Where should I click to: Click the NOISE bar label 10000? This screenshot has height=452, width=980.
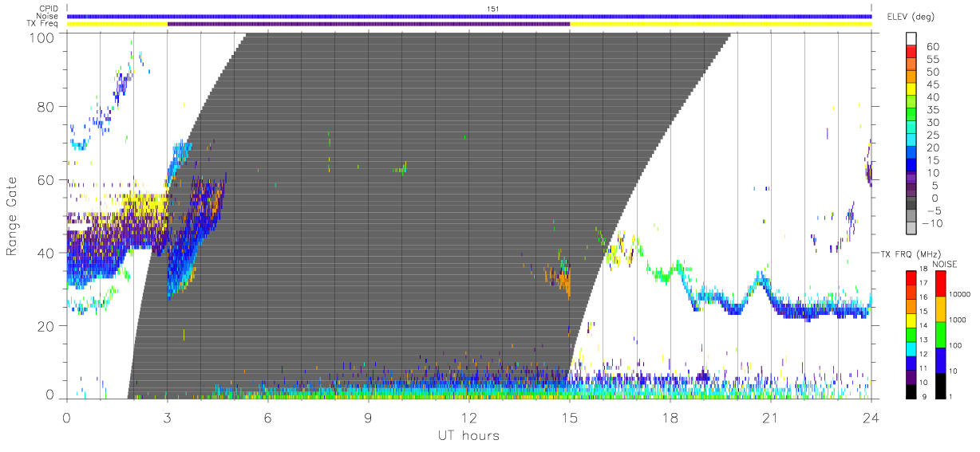point(961,296)
